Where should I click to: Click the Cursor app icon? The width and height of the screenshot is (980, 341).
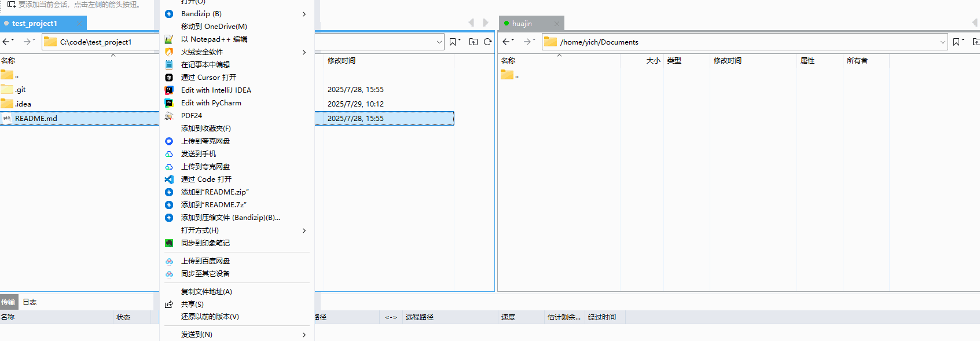point(169,78)
